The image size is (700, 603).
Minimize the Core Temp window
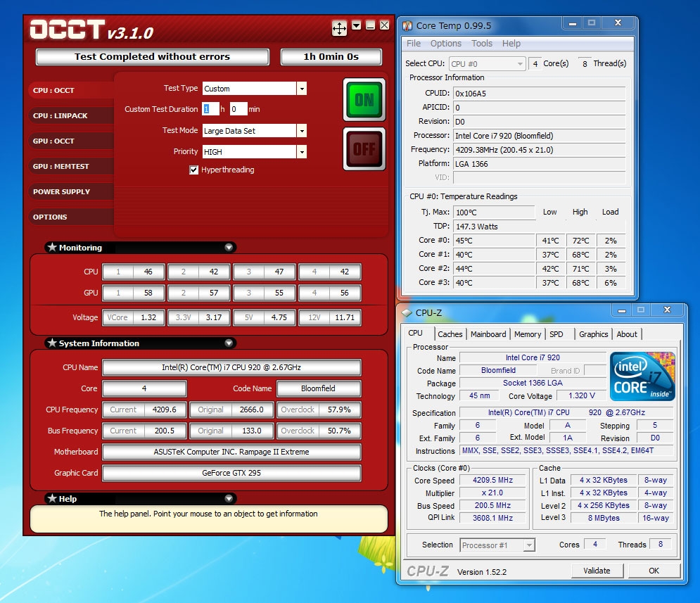tap(573, 23)
